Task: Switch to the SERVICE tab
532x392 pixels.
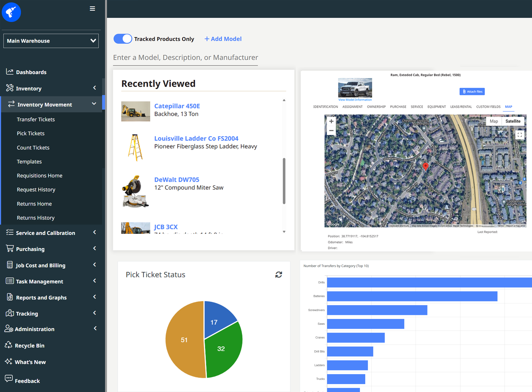Action: 416,107
